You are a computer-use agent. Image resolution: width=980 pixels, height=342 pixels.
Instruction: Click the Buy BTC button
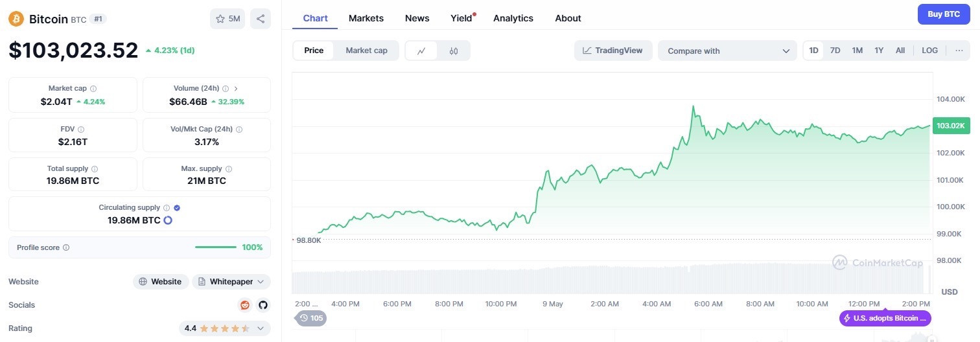pos(944,14)
